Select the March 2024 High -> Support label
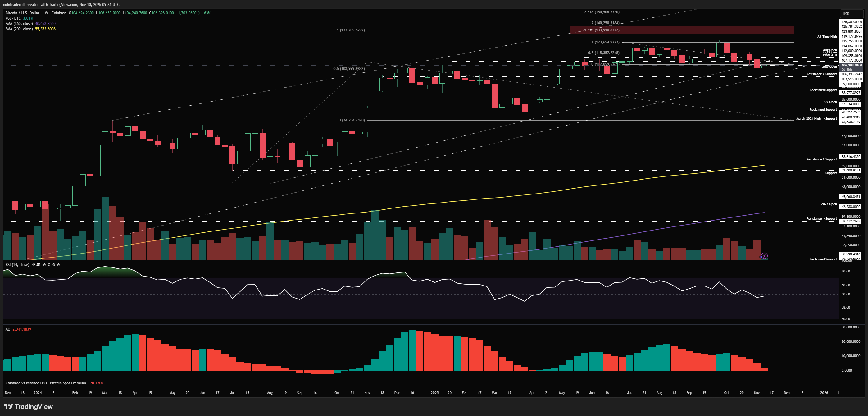 816,119
